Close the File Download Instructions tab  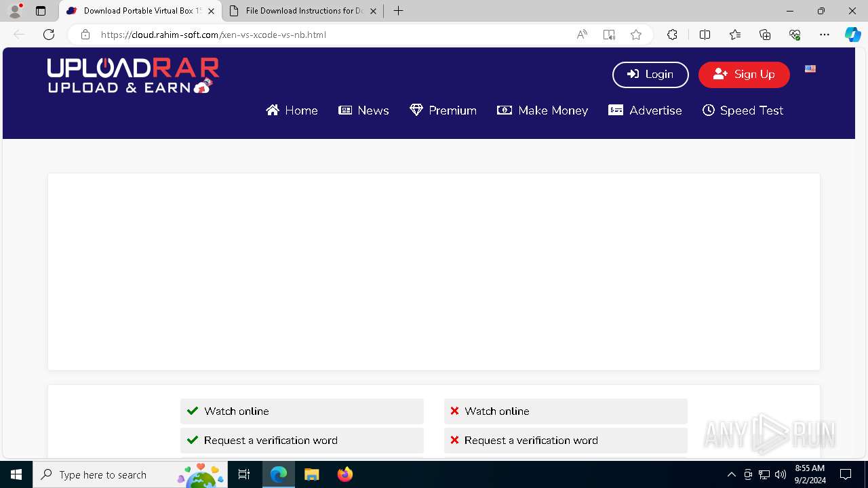(373, 11)
